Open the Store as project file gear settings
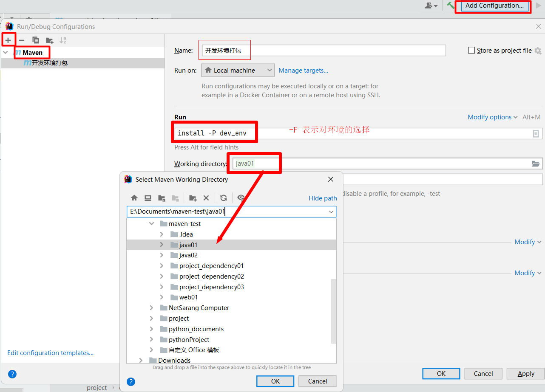Screen dimensions: 545x392 [538, 51]
